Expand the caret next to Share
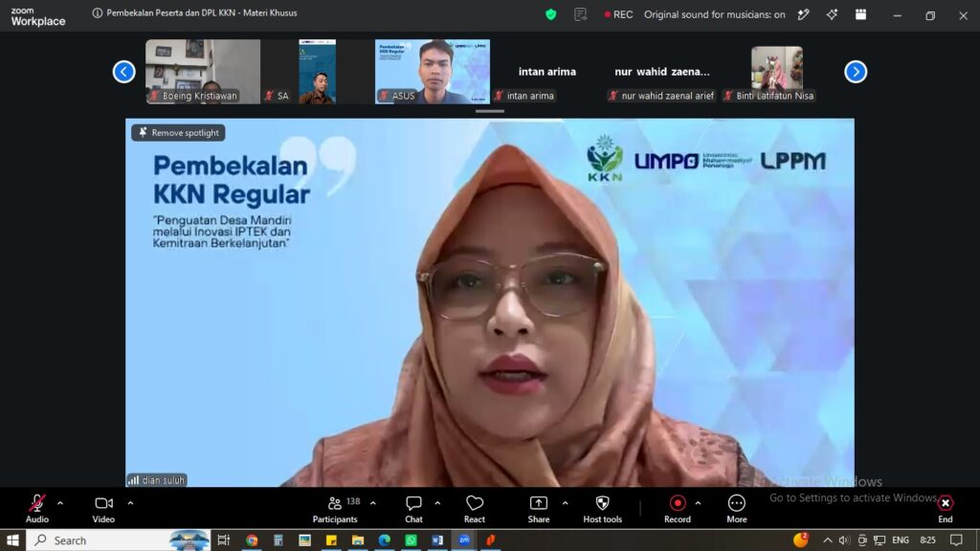Viewport: 980px width, 551px height. pos(565,503)
